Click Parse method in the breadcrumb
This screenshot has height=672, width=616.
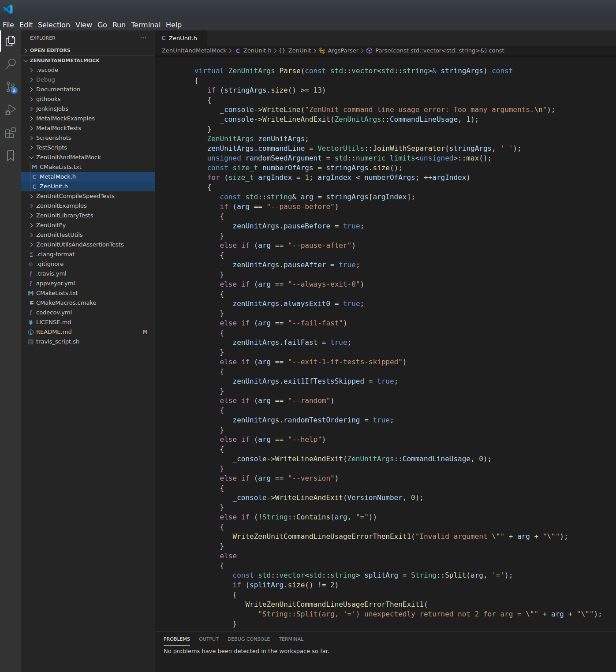pos(440,51)
